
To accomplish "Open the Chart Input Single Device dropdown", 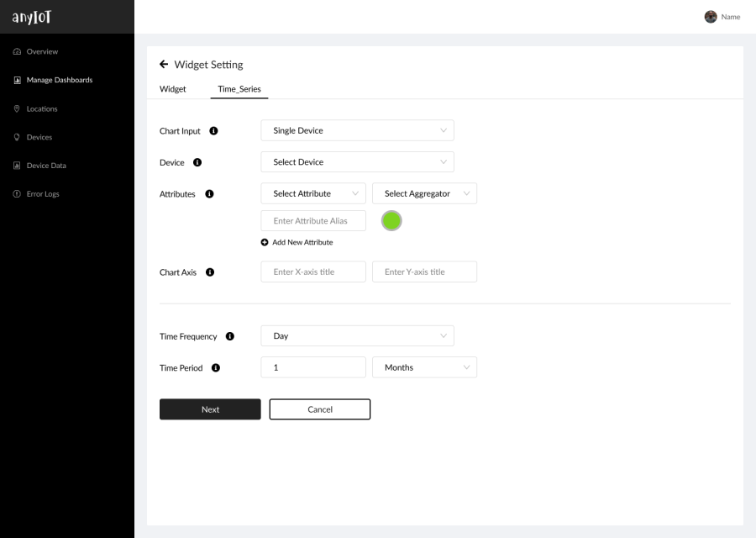I will pos(357,130).
